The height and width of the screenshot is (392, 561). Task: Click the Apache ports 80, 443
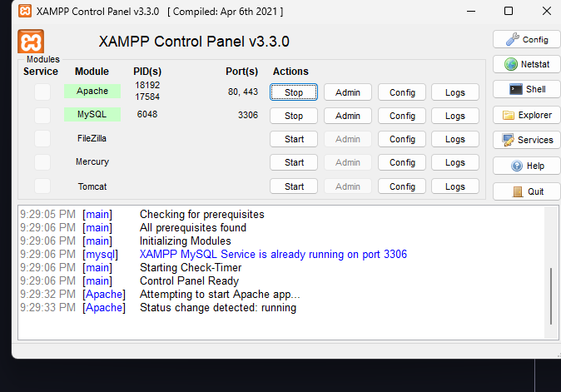tap(243, 92)
